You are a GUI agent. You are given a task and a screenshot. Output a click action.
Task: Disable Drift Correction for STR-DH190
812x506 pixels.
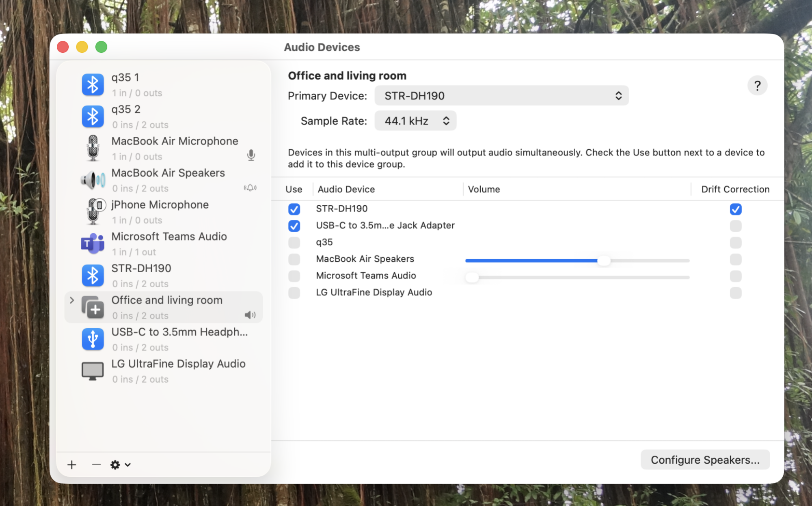[x=735, y=209]
